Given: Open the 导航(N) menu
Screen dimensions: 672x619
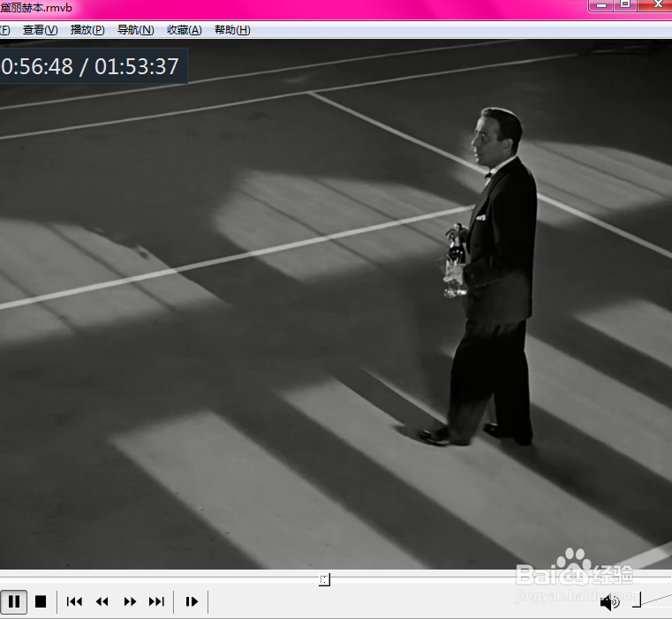Looking at the screenshot, I should click(x=135, y=30).
